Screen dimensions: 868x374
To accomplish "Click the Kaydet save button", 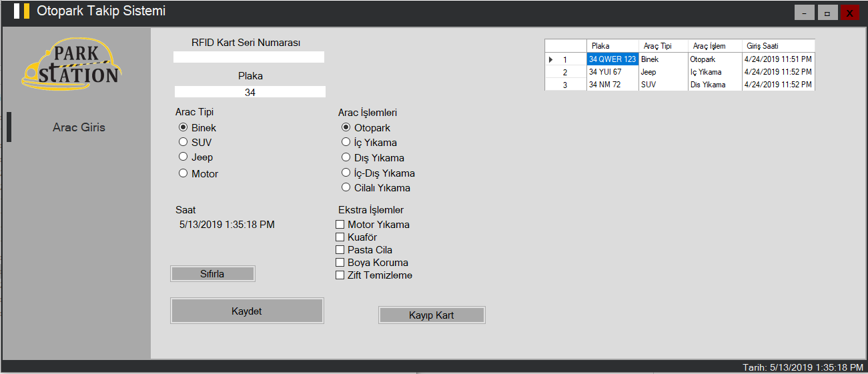I will point(247,311).
